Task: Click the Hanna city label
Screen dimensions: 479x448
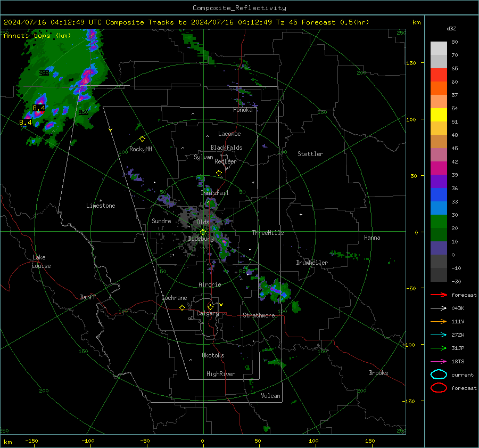Action: 372,238
